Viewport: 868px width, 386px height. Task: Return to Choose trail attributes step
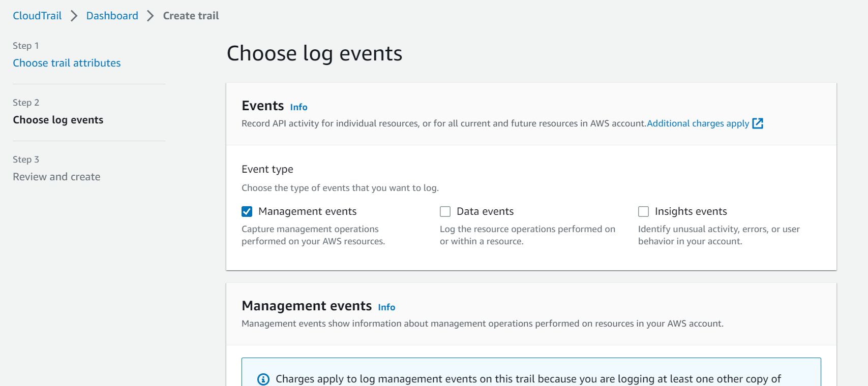[67, 63]
